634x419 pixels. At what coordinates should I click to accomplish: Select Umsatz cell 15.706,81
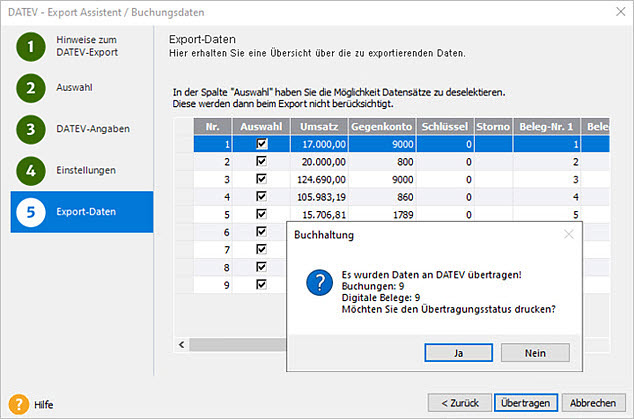319,215
